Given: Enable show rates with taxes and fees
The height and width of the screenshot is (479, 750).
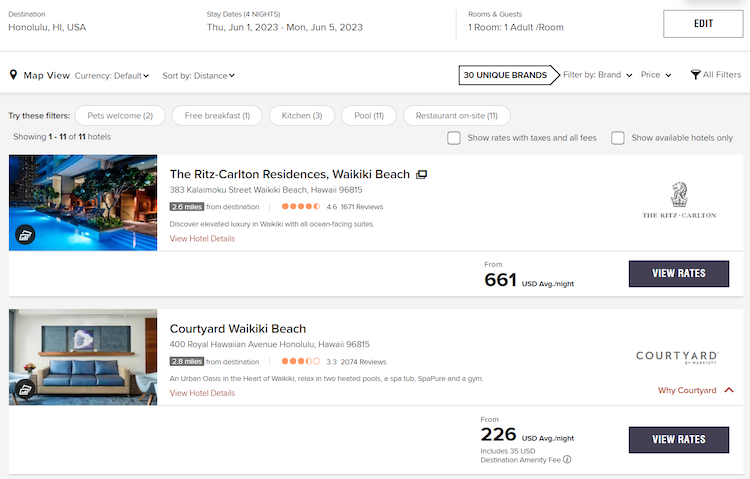Looking at the screenshot, I should click(x=454, y=138).
